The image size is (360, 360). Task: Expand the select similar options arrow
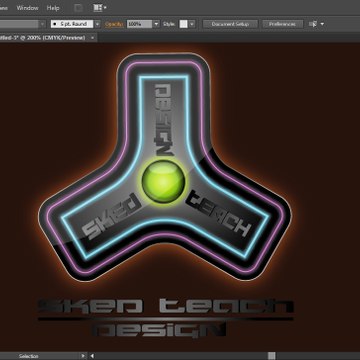point(322,24)
